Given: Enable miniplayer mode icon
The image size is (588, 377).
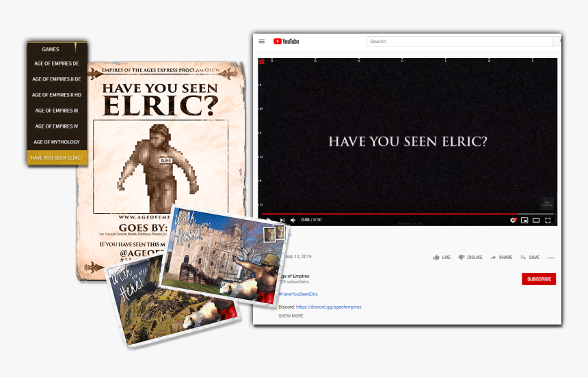Looking at the screenshot, I should 524,220.
